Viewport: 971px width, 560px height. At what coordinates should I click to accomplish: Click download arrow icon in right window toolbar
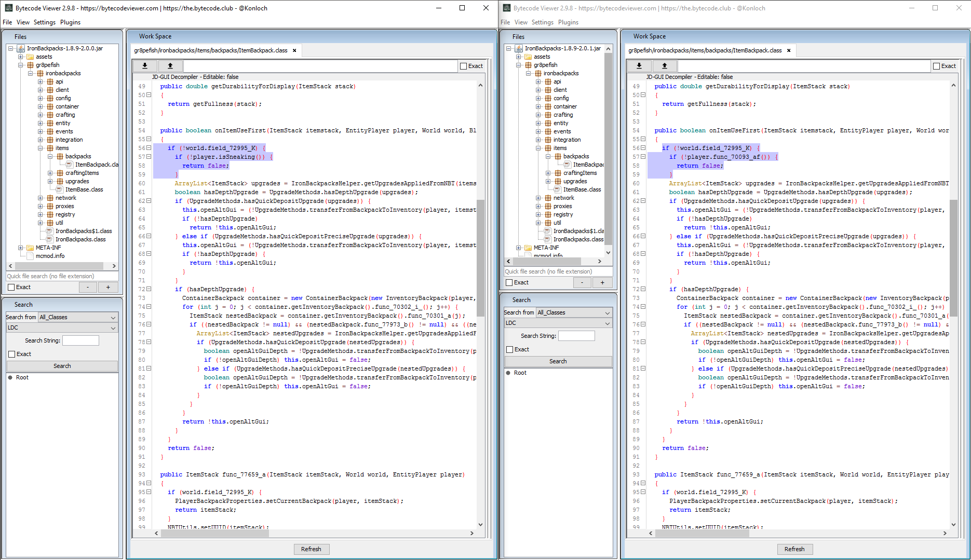(639, 66)
